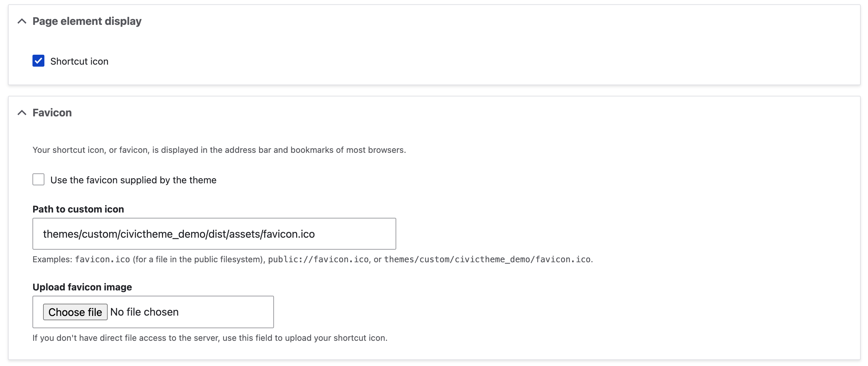
Task: Click the upload help text about server access
Action: [210, 338]
